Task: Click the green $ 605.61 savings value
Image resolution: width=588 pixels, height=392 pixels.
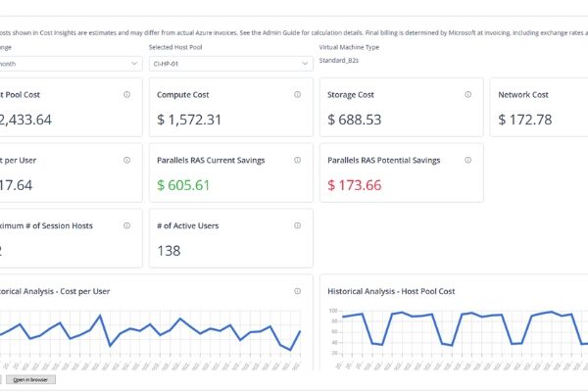Action: coord(183,185)
